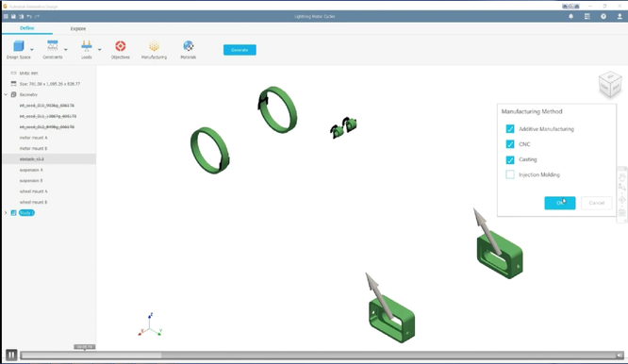
Task: Expand the Design Space dropdown arrow
Action: (32, 50)
